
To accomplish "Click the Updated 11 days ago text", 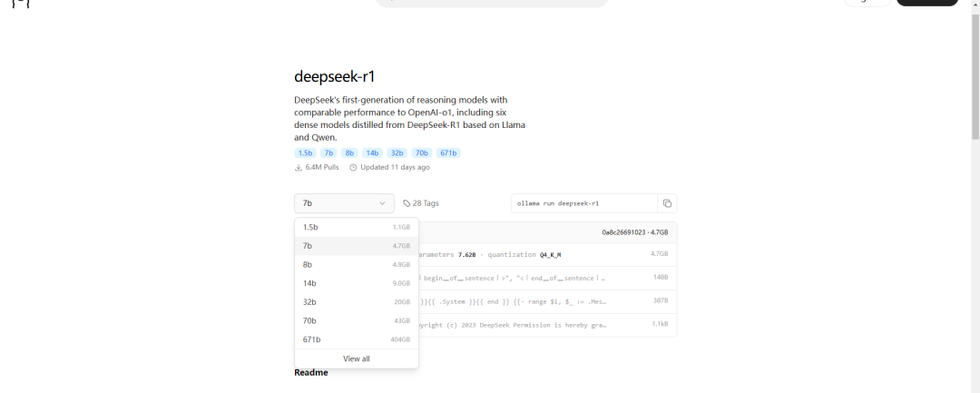I will click(x=395, y=167).
